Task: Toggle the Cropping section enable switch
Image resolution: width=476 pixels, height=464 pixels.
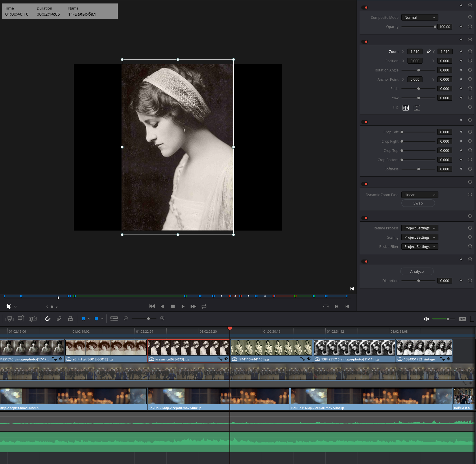Action: click(365, 122)
